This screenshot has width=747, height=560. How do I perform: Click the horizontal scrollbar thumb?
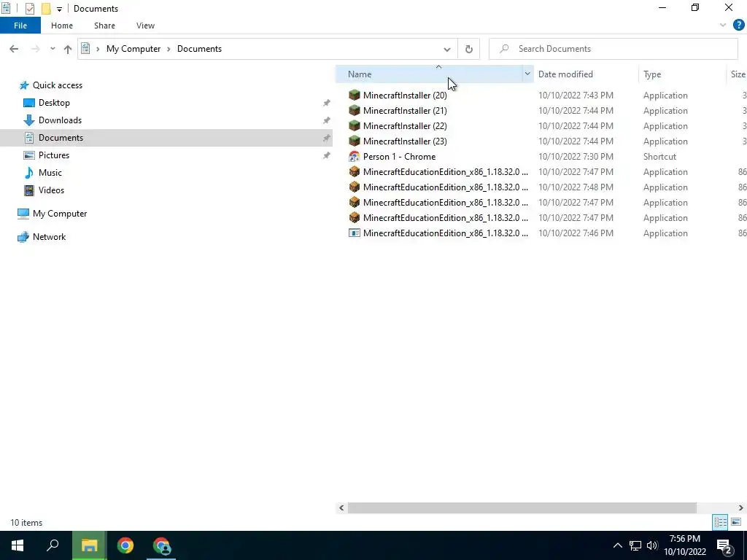pos(522,508)
